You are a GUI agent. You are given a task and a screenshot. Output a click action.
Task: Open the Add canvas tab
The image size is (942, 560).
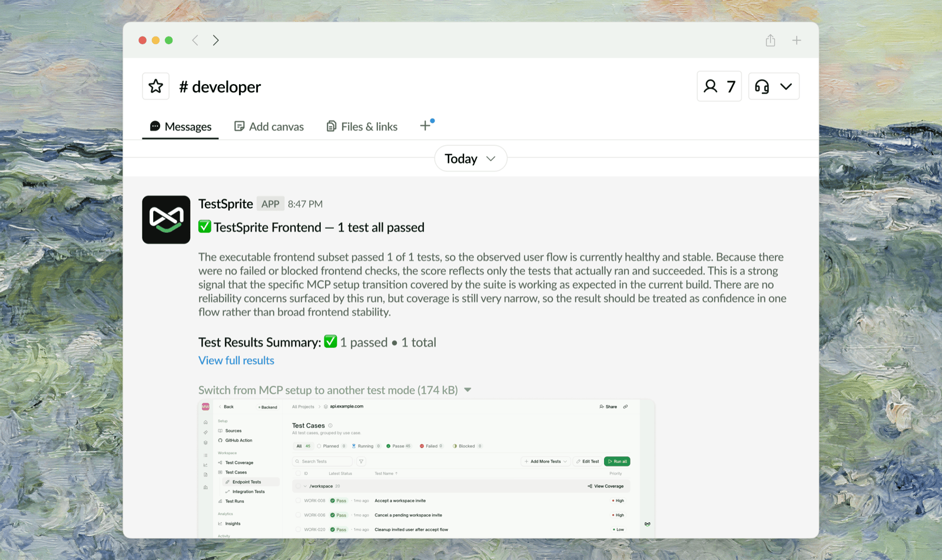[269, 126]
